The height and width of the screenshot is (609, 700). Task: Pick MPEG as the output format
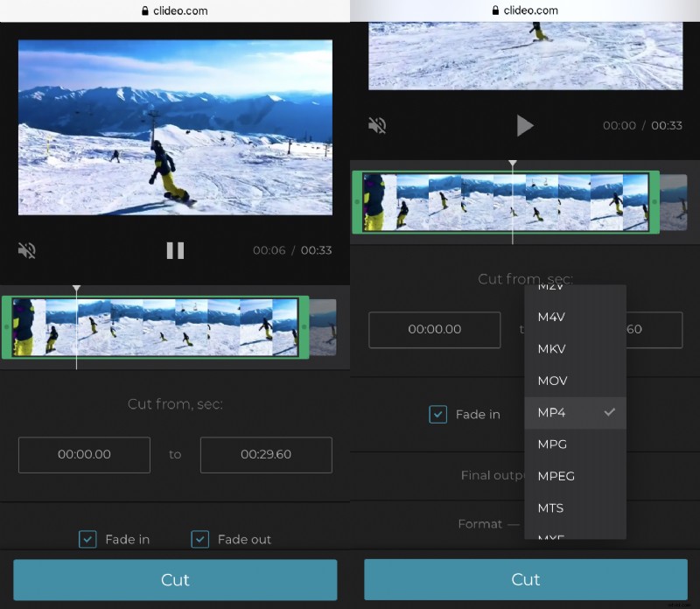pos(555,476)
